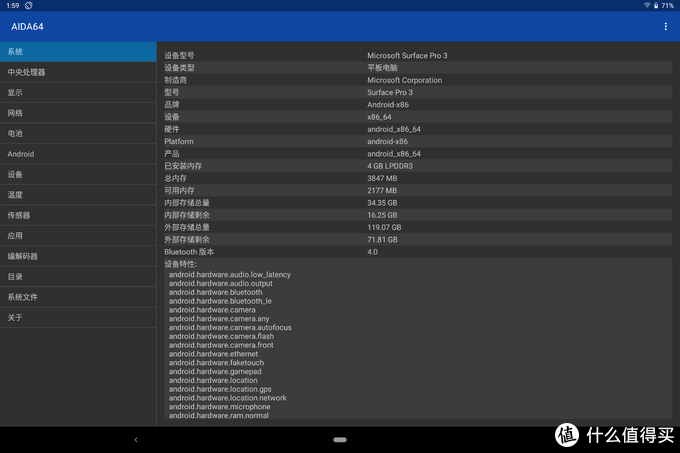
Task: Click android.hardware.camera.autofocus entry
Action: coord(230,327)
